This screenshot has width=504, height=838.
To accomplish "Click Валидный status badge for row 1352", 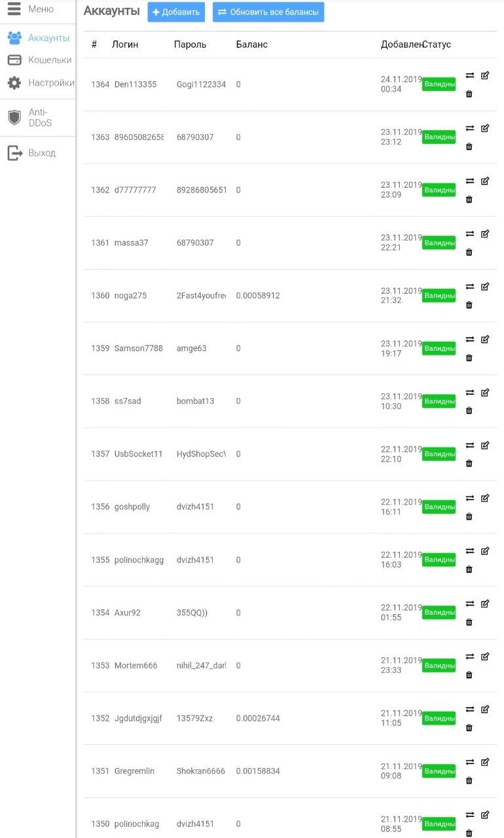I will (x=439, y=718).
